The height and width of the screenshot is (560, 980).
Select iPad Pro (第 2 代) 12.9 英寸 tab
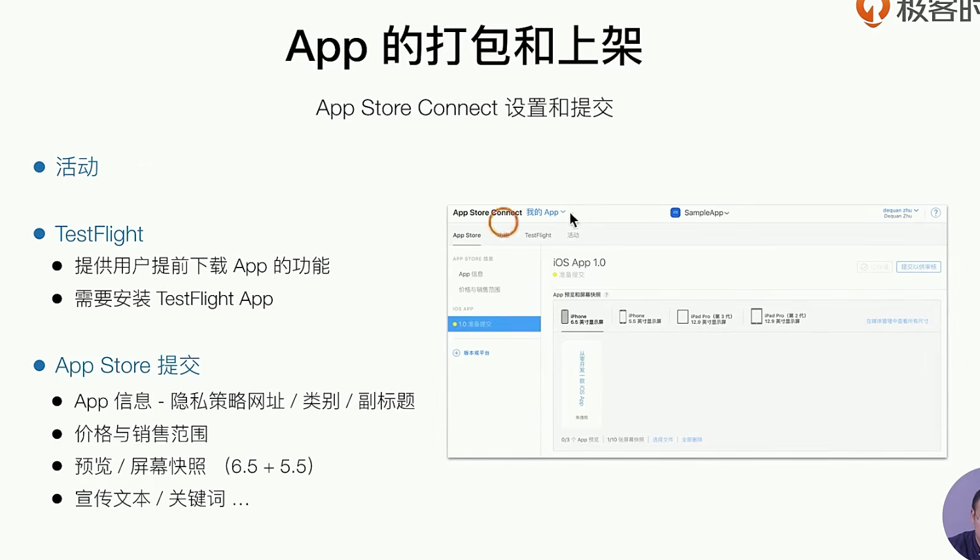click(779, 318)
